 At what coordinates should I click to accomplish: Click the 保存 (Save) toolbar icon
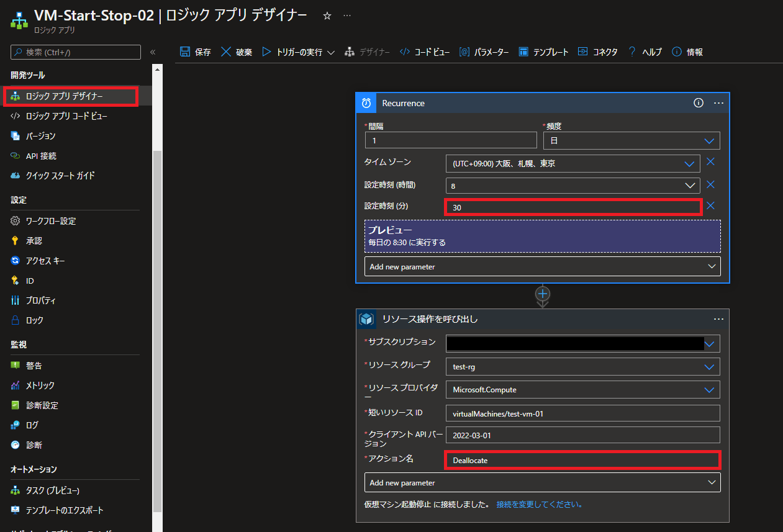click(185, 52)
